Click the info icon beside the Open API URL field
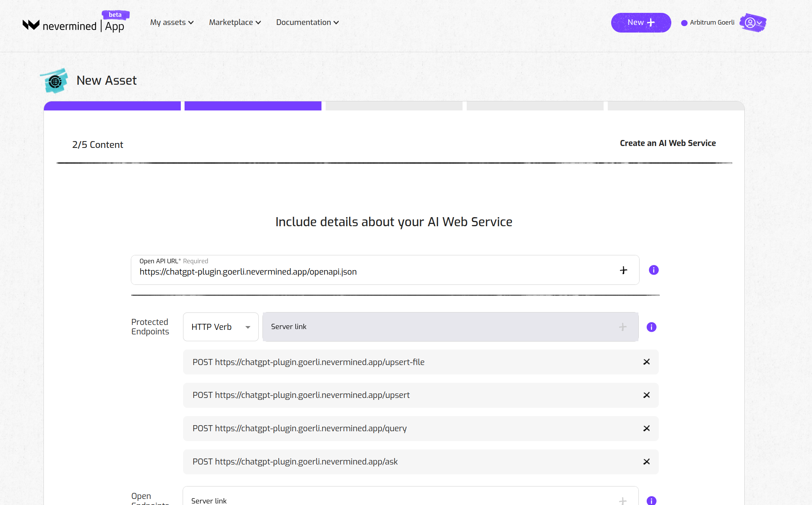 653,270
